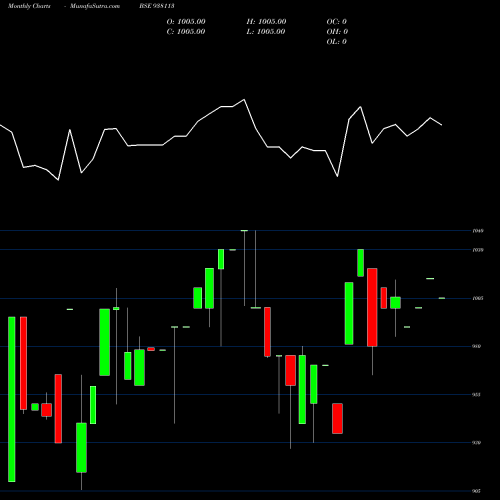
Task: Select the 'O: 1005.00' open value
Action: click(186, 22)
